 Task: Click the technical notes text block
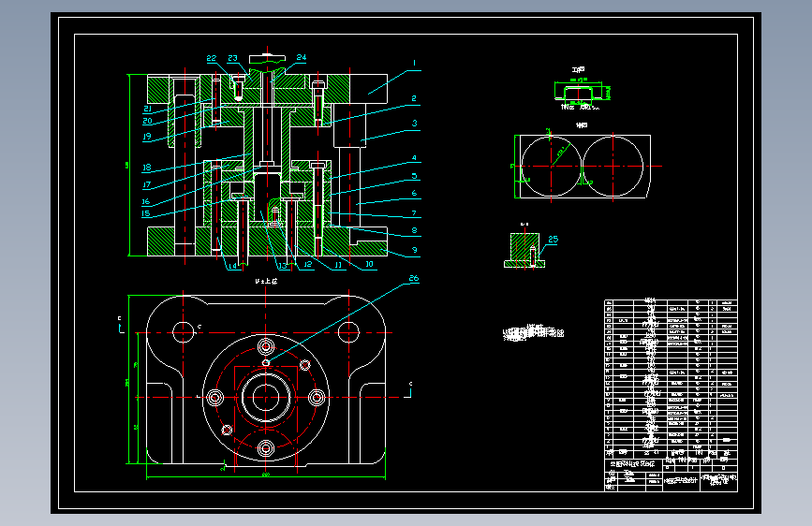534,333
